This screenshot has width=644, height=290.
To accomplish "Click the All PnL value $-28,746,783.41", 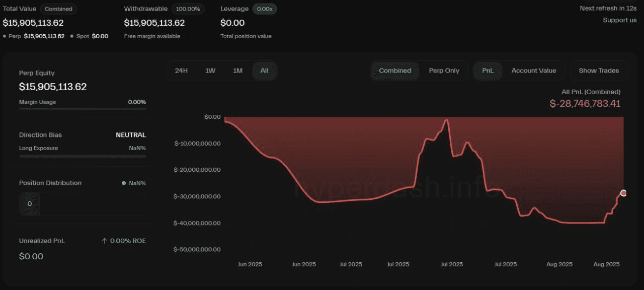I will click(585, 104).
